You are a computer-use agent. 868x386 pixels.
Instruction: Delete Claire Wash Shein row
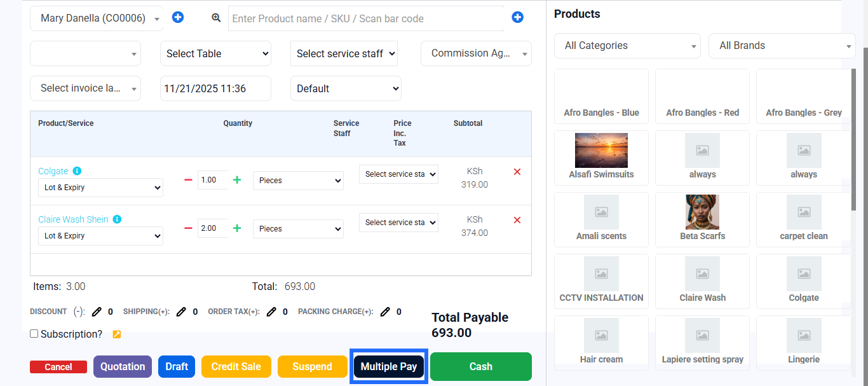517,220
